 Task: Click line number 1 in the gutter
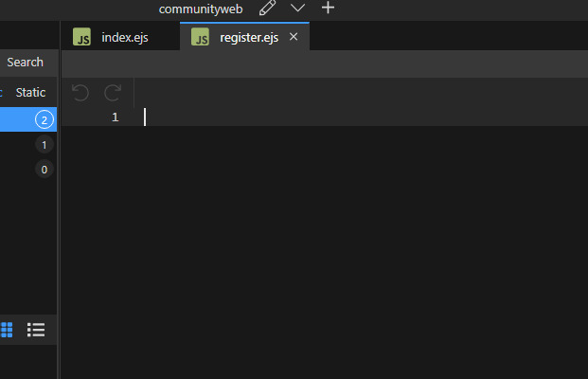coord(115,117)
